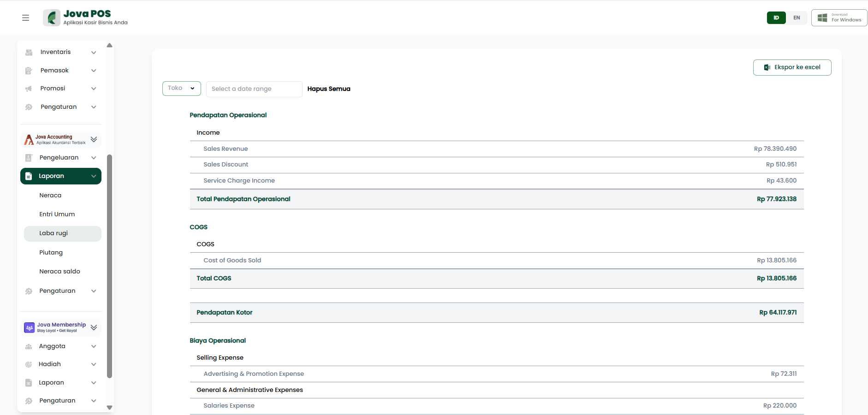The image size is (868, 415).
Task: Click the Pendapatan Kotor value Rp 64.117.971
Action: [x=778, y=313]
